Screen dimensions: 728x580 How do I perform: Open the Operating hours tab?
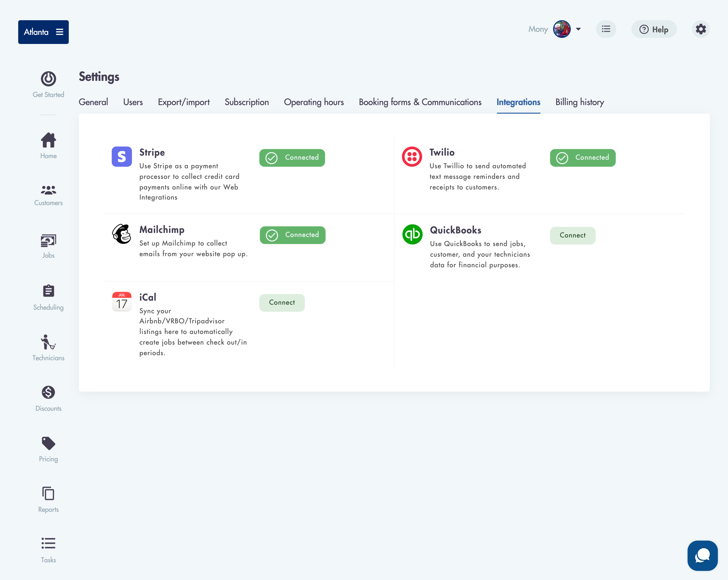[314, 102]
